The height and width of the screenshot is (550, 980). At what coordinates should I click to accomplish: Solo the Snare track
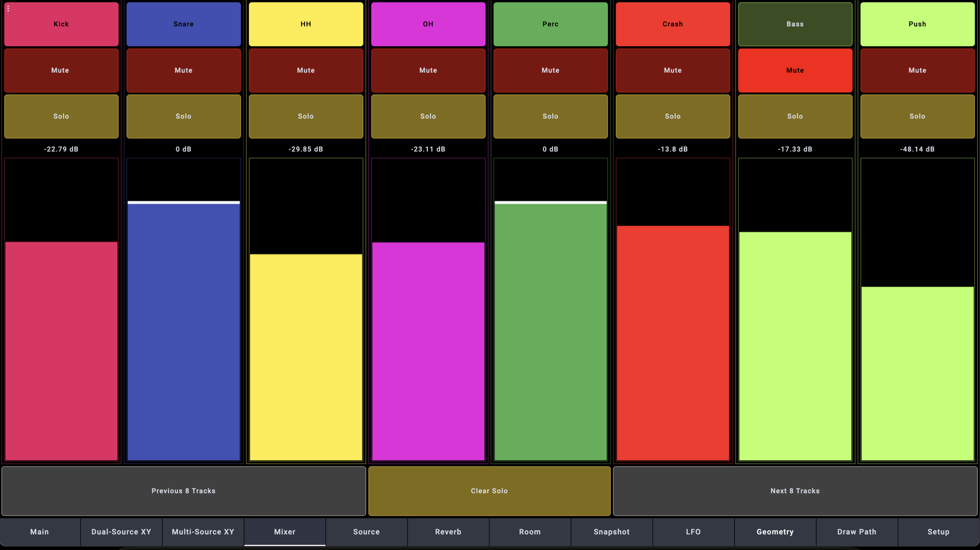[x=183, y=116]
